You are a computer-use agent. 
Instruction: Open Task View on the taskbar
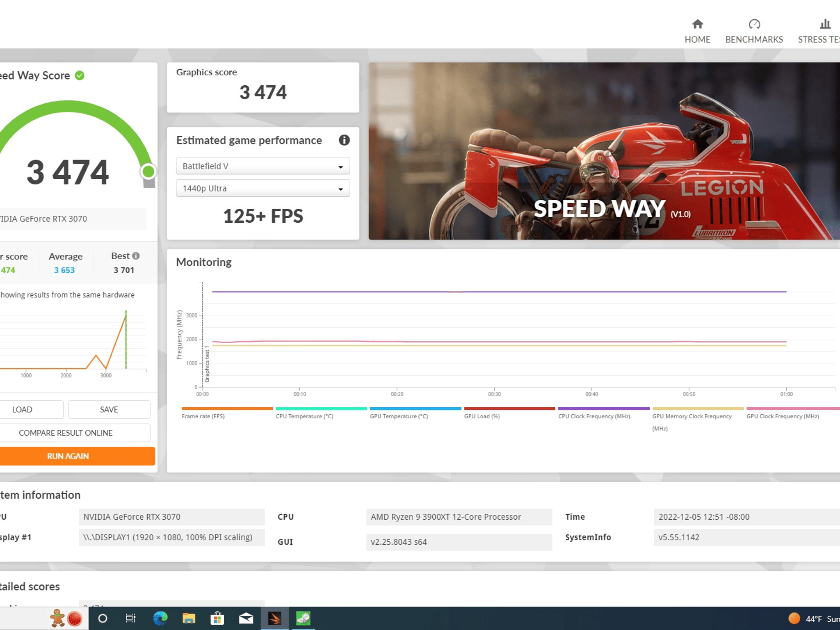tap(130, 618)
